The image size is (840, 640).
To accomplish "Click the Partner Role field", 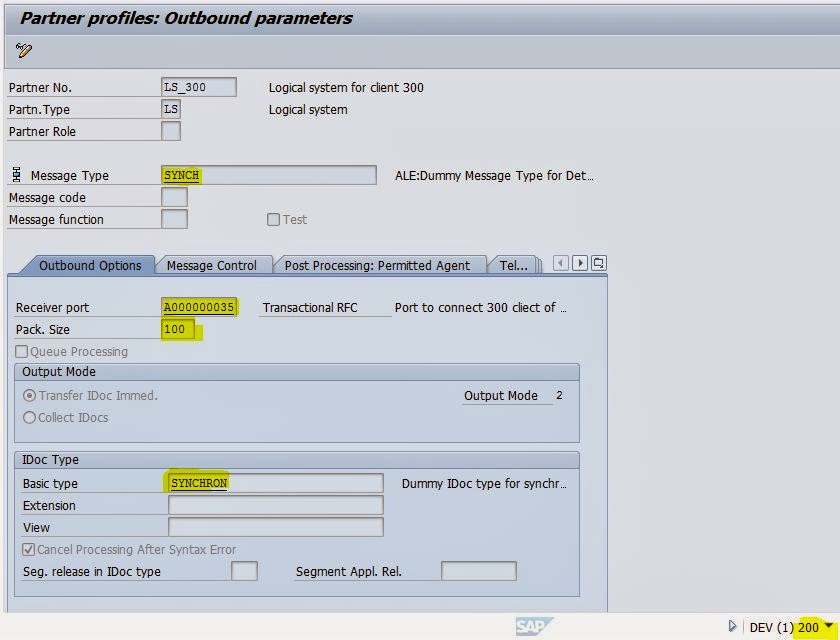I will tap(171, 131).
